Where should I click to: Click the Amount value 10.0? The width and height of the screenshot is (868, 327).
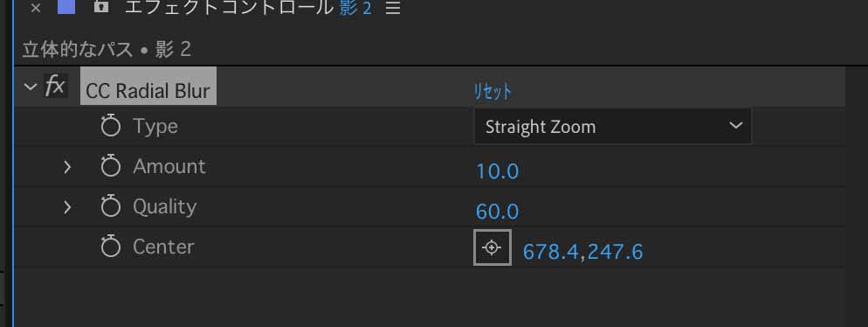pyautogui.click(x=497, y=172)
